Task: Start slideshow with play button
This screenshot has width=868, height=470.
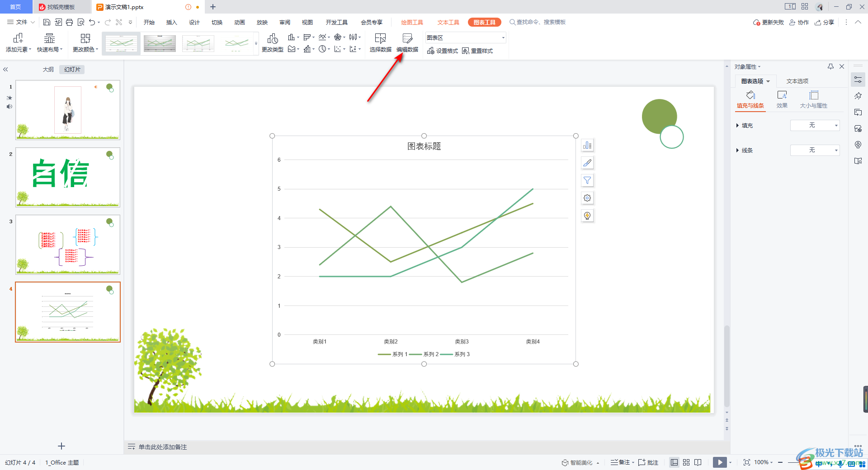Action: pos(720,462)
